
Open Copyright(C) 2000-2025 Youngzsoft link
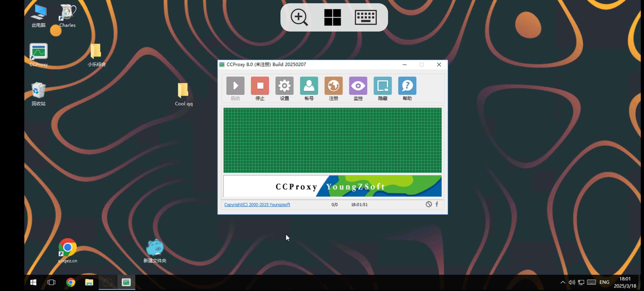point(257,205)
